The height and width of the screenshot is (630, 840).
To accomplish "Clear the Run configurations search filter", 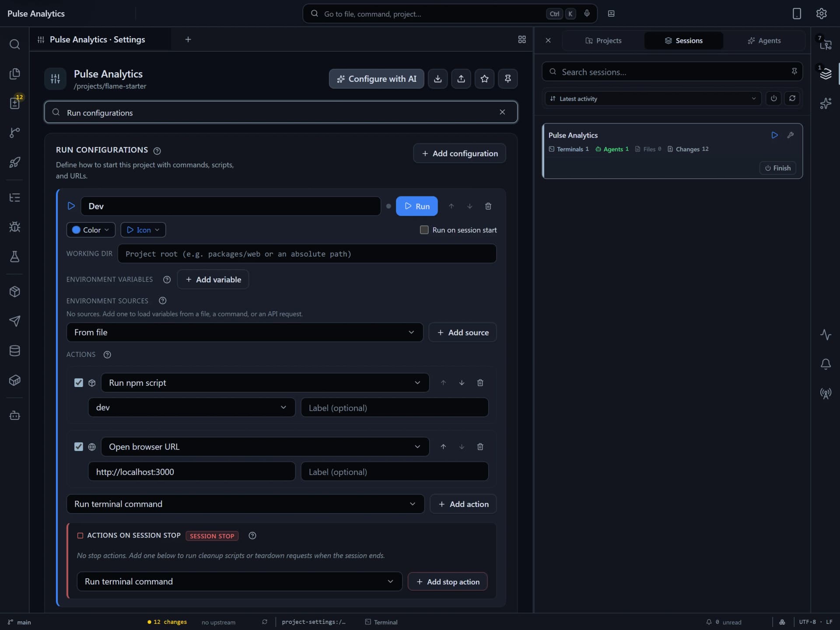I will point(502,112).
